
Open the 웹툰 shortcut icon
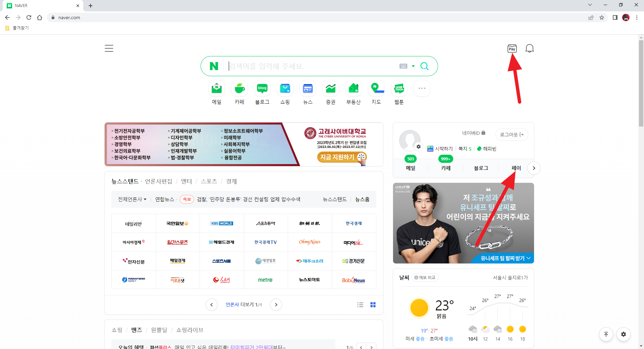pyautogui.click(x=399, y=89)
